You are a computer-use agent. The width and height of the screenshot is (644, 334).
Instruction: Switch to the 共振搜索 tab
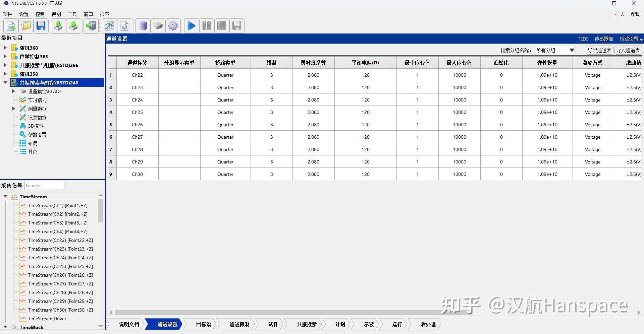click(306, 324)
